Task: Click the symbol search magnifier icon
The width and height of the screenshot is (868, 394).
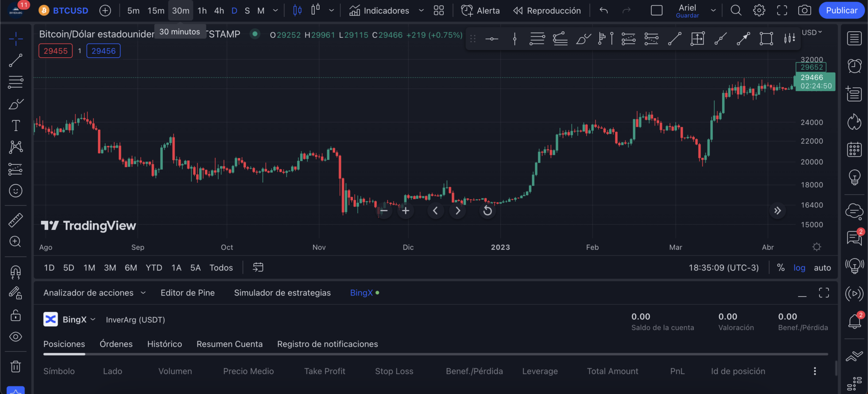Action: pyautogui.click(x=736, y=11)
